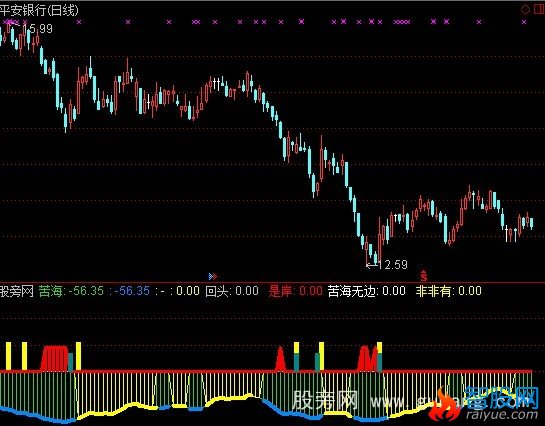Click the 15.99 high price label
545x426 pixels.
39,29
